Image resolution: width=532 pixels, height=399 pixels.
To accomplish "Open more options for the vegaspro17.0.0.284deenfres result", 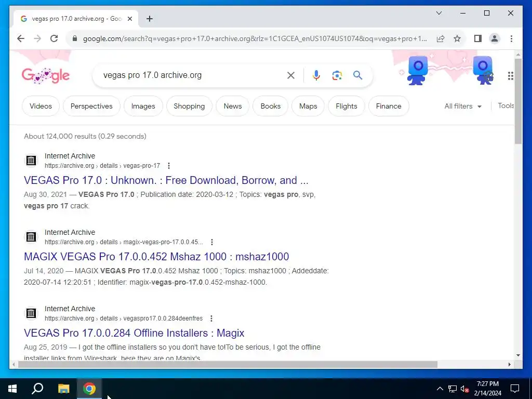I will tap(211, 318).
